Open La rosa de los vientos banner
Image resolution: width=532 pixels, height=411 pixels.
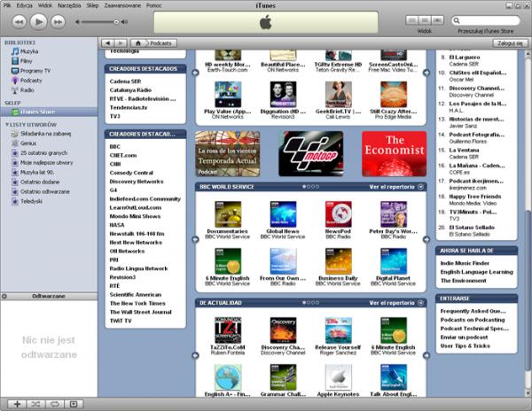(x=228, y=154)
